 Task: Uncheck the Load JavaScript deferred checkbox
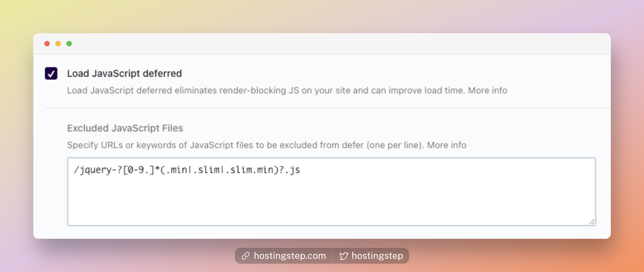[x=51, y=73]
